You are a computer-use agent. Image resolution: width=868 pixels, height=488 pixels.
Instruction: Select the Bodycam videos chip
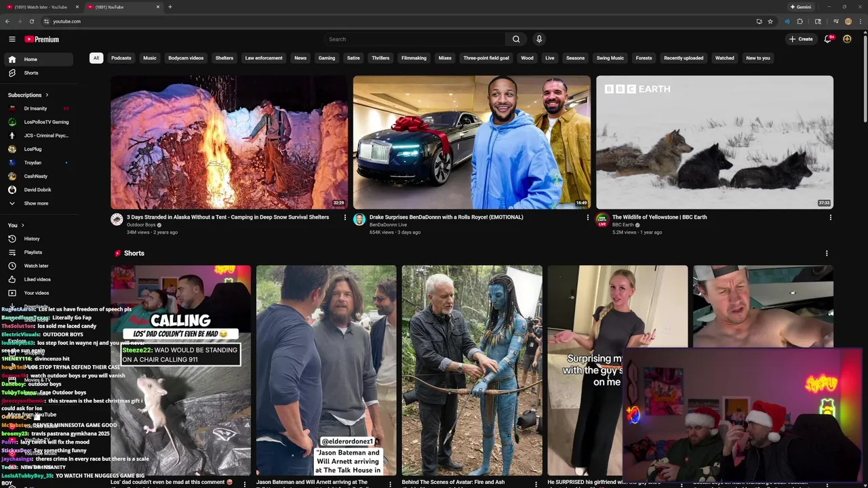186,58
